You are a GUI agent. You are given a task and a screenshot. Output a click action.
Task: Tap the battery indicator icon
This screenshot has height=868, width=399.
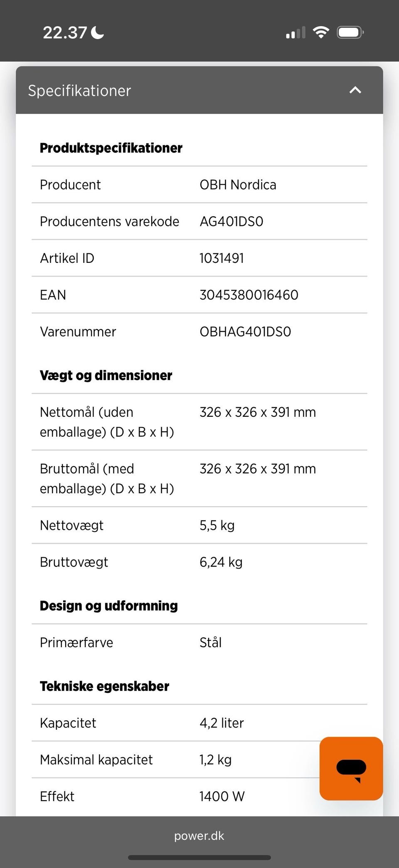pos(350,32)
